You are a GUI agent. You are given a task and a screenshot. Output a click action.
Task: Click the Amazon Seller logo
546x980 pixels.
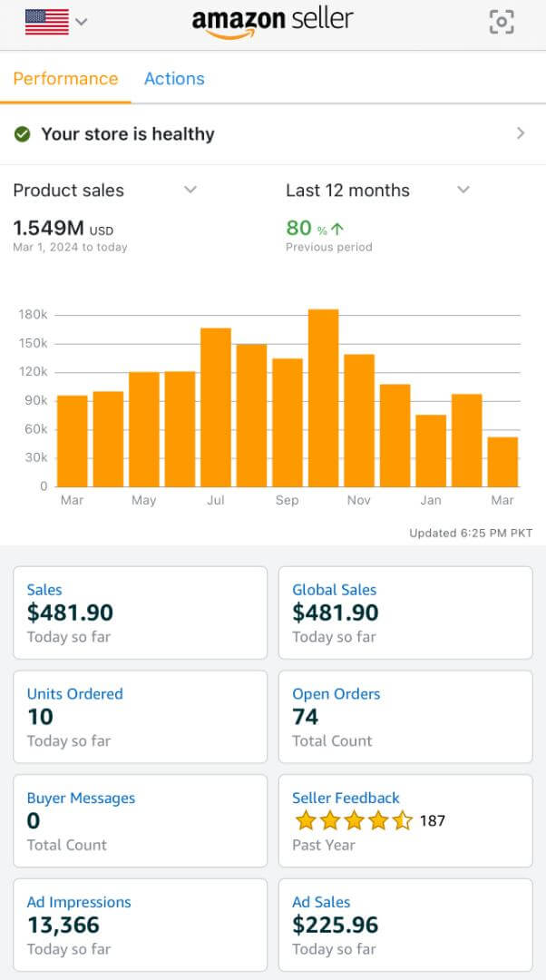coord(272,22)
